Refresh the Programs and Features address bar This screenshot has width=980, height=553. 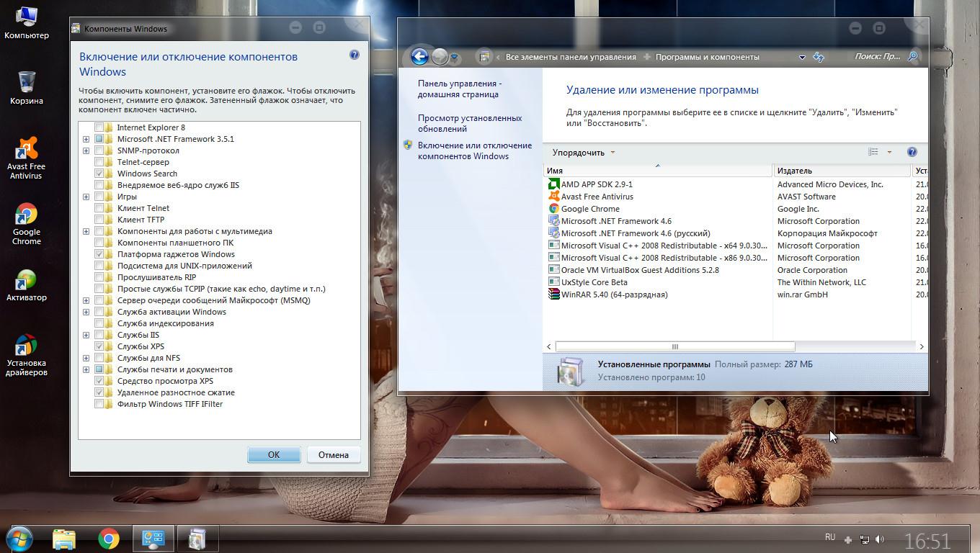(819, 57)
